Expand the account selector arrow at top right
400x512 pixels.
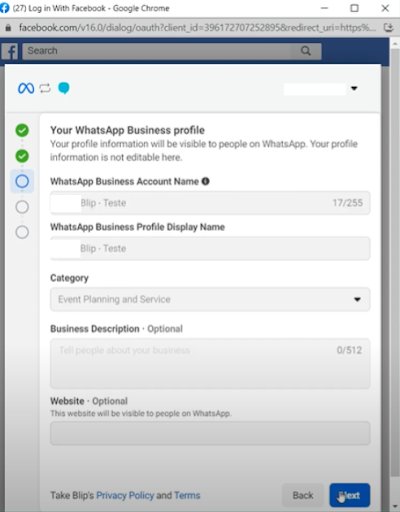click(354, 88)
